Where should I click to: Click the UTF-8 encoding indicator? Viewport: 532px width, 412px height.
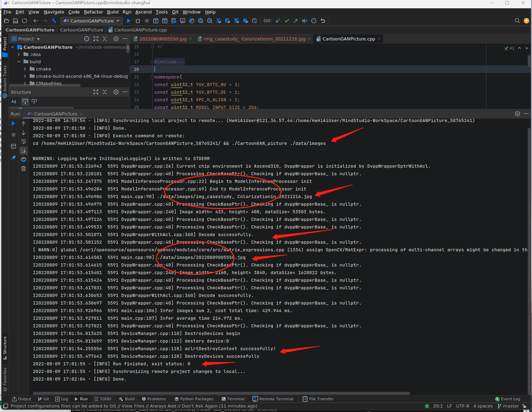pyautogui.click(x=463, y=406)
